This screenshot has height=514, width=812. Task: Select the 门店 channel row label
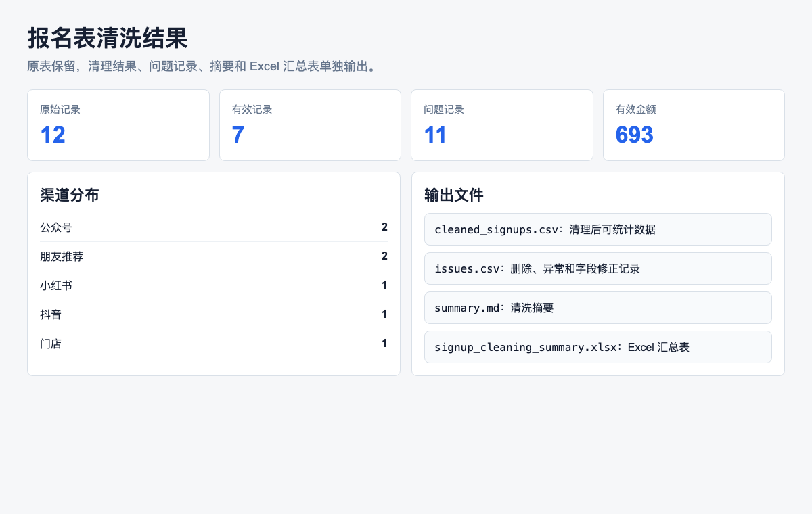51,344
